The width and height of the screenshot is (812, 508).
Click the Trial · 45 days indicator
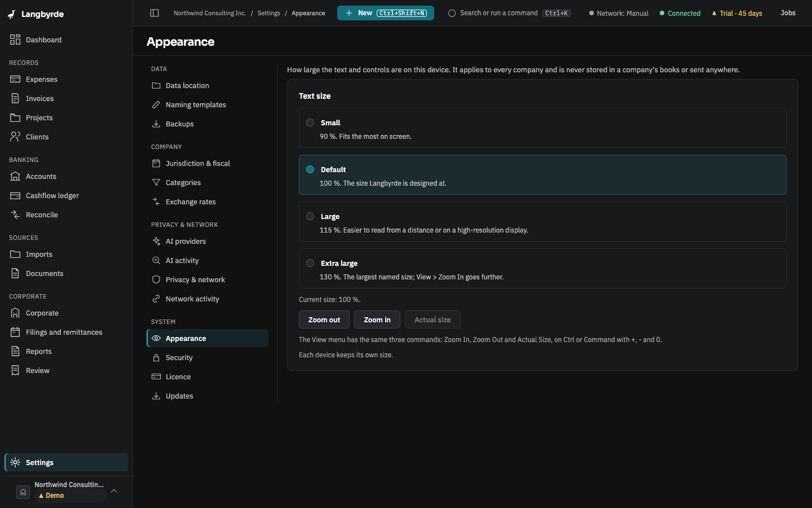tap(737, 13)
